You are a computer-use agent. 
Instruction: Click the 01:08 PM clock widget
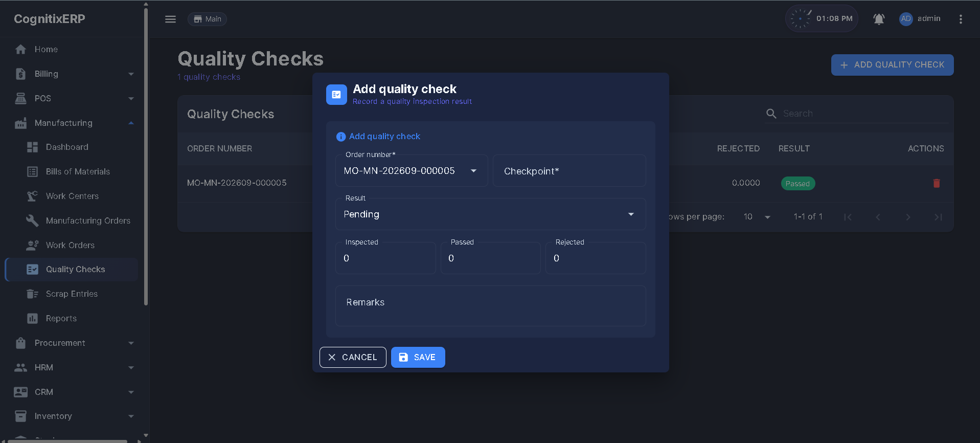822,19
